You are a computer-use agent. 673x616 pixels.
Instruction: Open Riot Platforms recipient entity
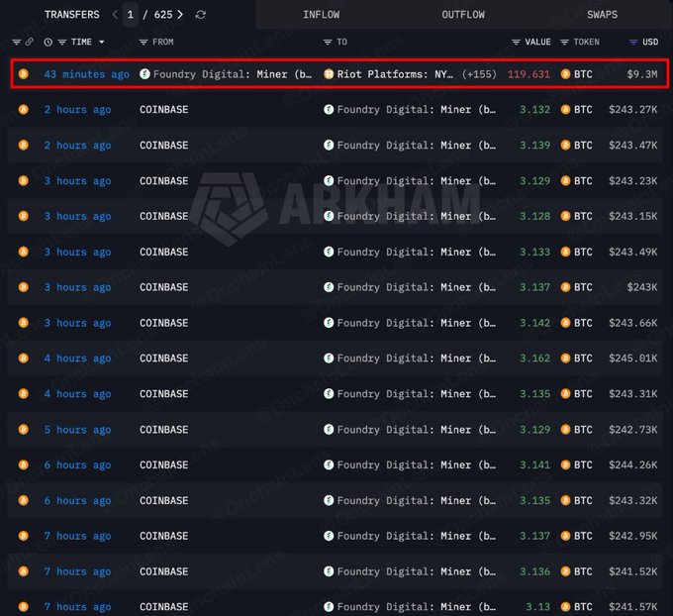click(x=395, y=74)
